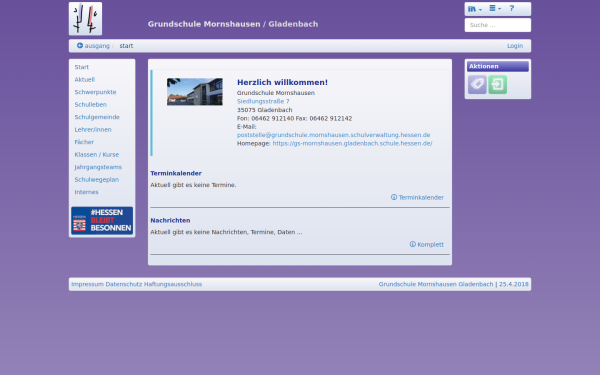The image size is (600, 375).
Task: Open the Datenschutz footer link
Action: (124, 284)
